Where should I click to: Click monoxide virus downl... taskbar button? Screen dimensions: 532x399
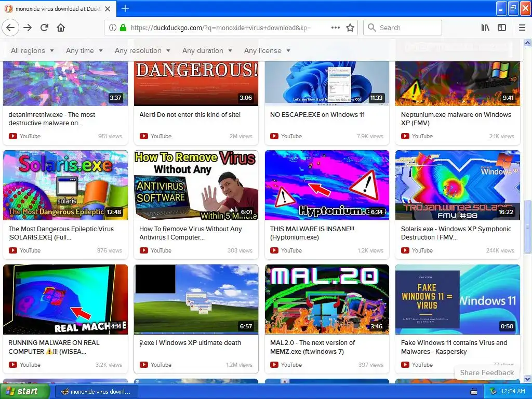[96, 392]
